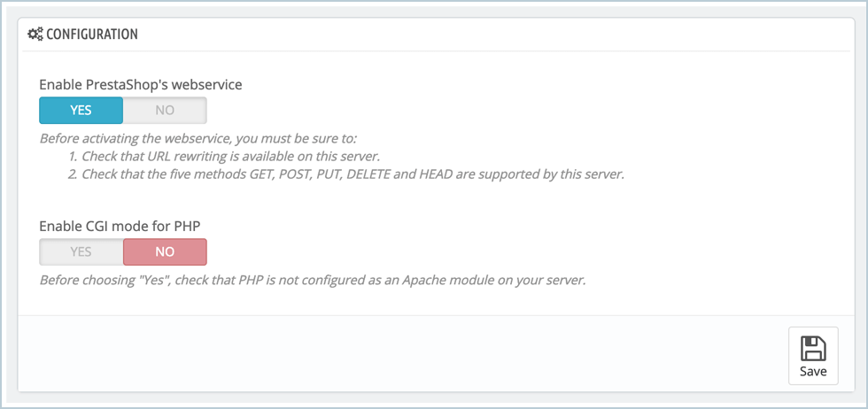Click the floppy disk Save icon
The height and width of the screenshot is (409, 868).
click(x=813, y=347)
